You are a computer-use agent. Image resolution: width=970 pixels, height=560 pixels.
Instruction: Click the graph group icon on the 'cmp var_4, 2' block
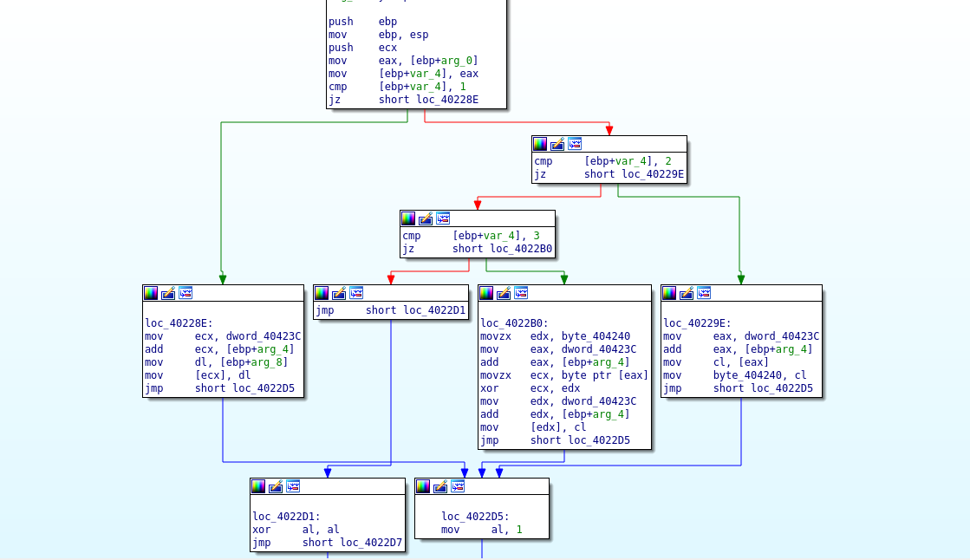[x=575, y=144]
